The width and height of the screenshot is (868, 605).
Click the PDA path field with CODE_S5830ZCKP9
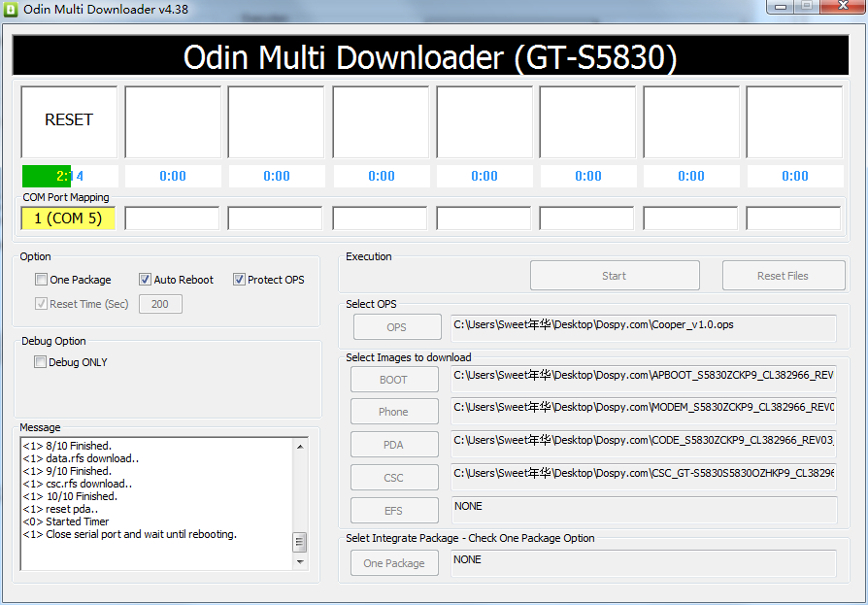tap(644, 444)
